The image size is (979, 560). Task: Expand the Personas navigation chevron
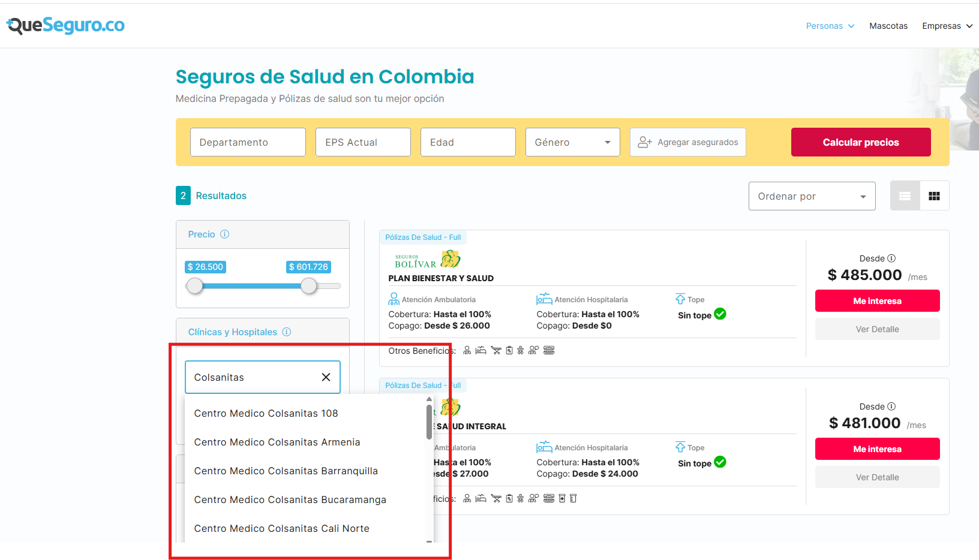852,26
